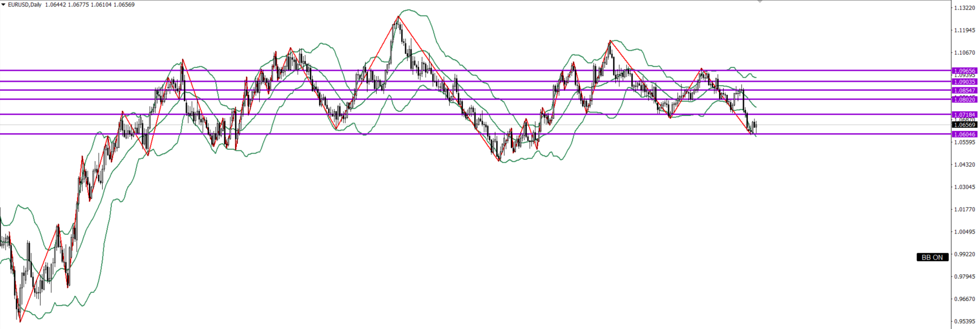Click the 0.99220 value on price scale
Image resolution: width=980 pixels, height=329 pixels.
click(964, 254)
